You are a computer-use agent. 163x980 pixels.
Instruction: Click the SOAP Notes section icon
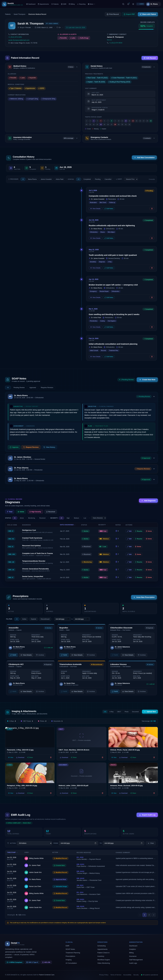(x=8, y=380)
